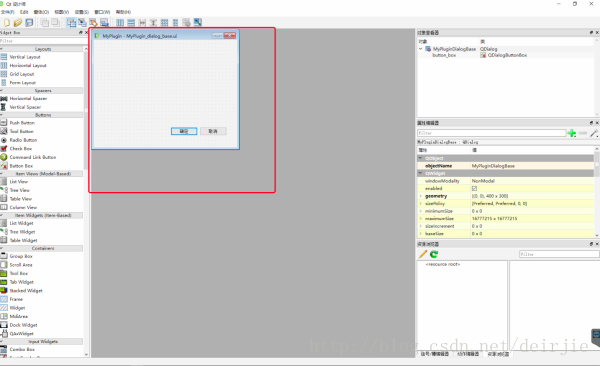Collapse the MyPluginDialogBase tree node
This screenshot has height=366, width=600.
(421, 49)
